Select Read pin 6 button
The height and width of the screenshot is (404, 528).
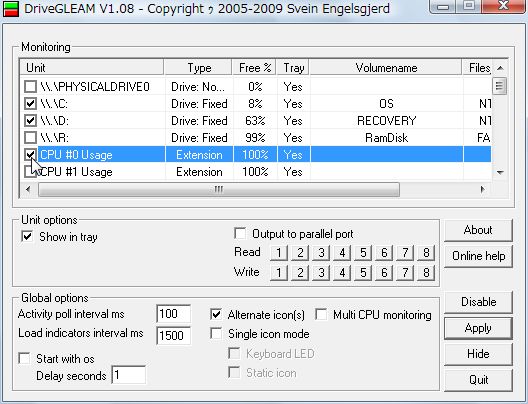[384, 253]
